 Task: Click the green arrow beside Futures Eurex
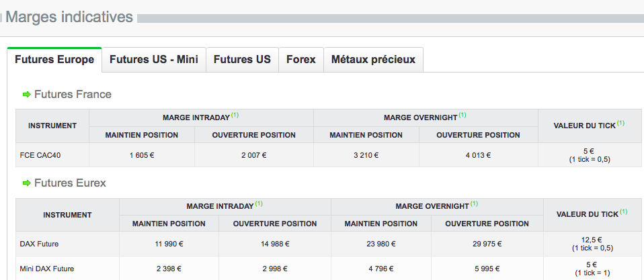[27, 183]
